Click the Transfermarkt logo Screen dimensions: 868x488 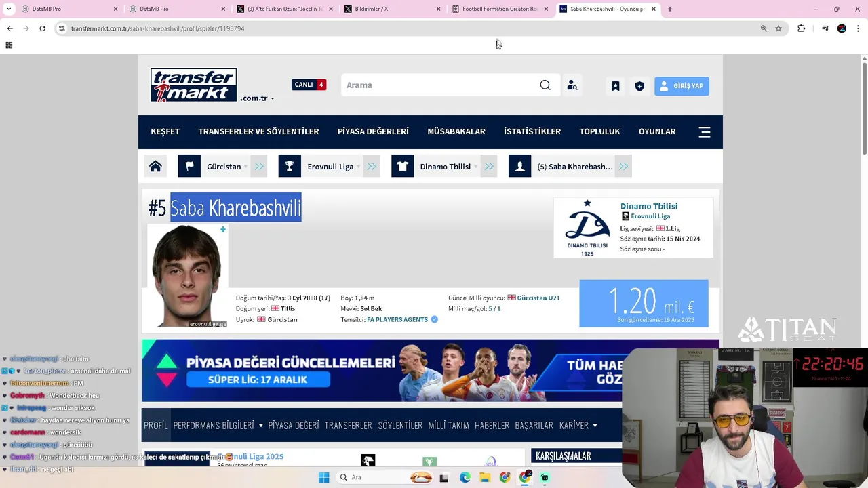pyautogui.click(x=193, y=85)
